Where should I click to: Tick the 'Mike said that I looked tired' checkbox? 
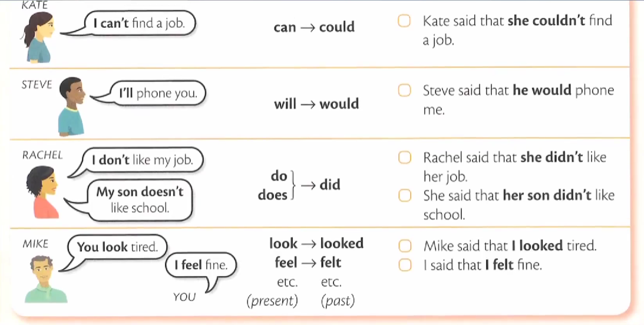(x=404, y=245)
